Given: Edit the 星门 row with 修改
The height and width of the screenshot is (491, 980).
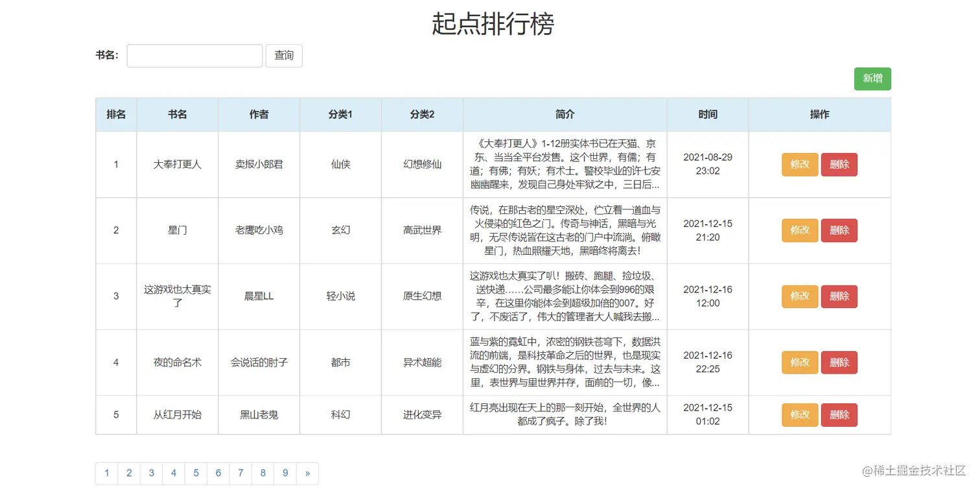Looking at the screenshot, I should coord(800,231).
